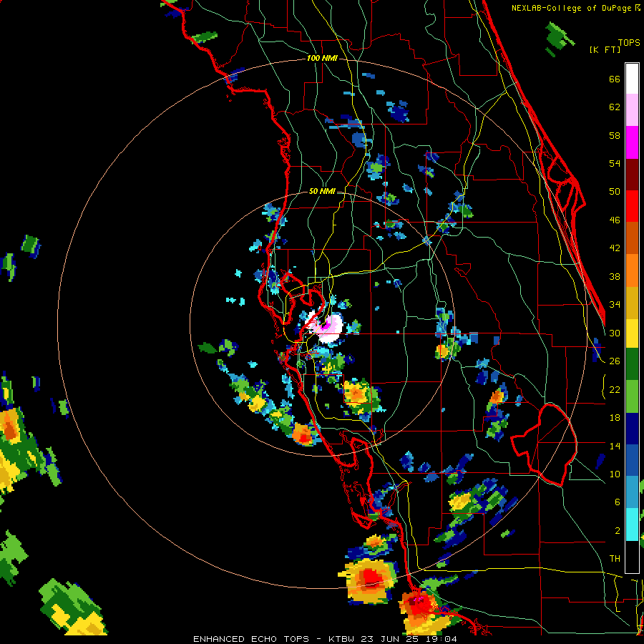Click legend value "54"
Image resolution: width=644 pixels, height=644 pixels.
click(x=615, y=163)
